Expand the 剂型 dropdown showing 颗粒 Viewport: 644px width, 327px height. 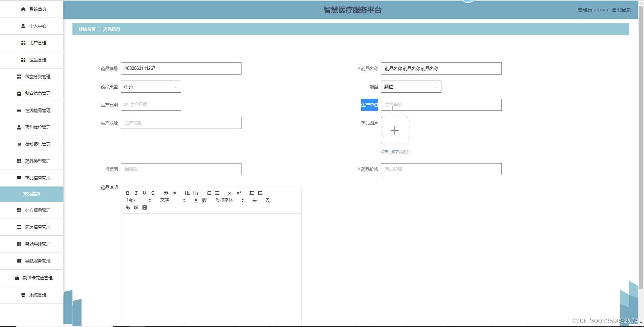[x=411, y=87]
